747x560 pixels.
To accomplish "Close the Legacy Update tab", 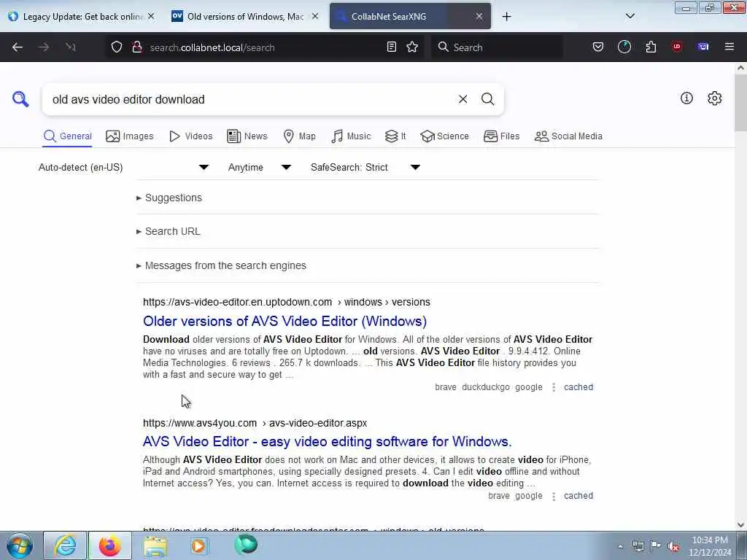I will tap(151, 16).
